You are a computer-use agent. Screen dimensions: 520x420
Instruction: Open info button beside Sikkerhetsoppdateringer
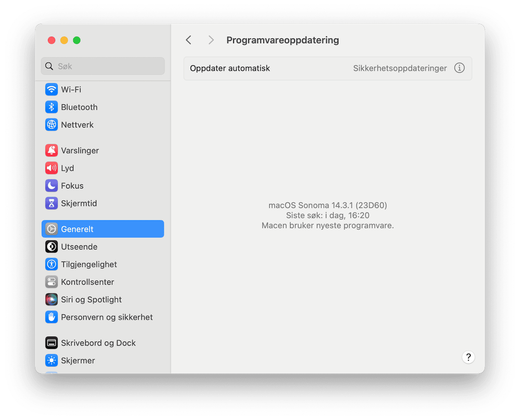click(x=459, y=68)
